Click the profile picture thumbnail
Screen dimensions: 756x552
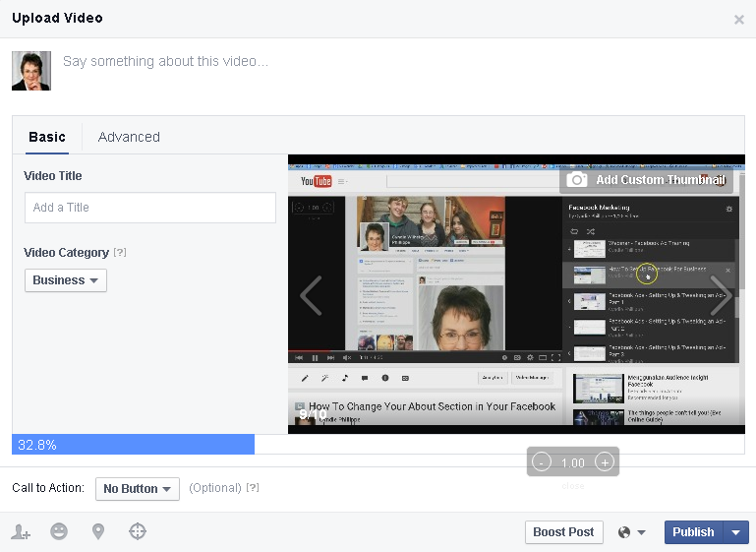point(31,71)
